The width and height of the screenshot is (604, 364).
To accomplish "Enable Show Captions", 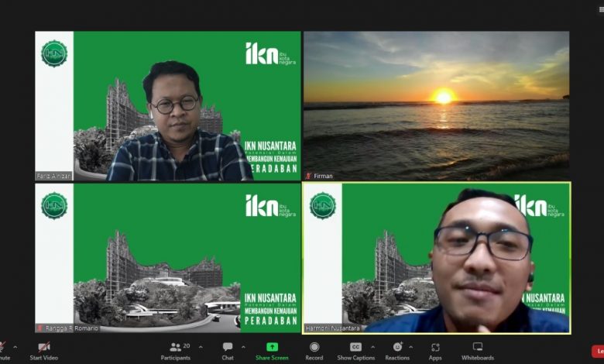I will [x=356, y=351].
